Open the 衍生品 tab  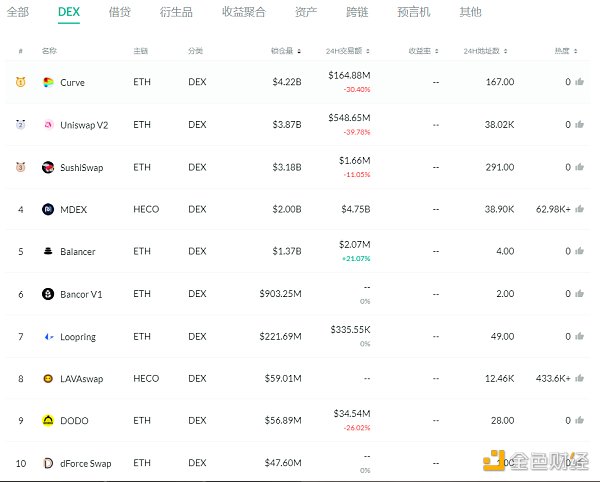click(x=176, y=13)
